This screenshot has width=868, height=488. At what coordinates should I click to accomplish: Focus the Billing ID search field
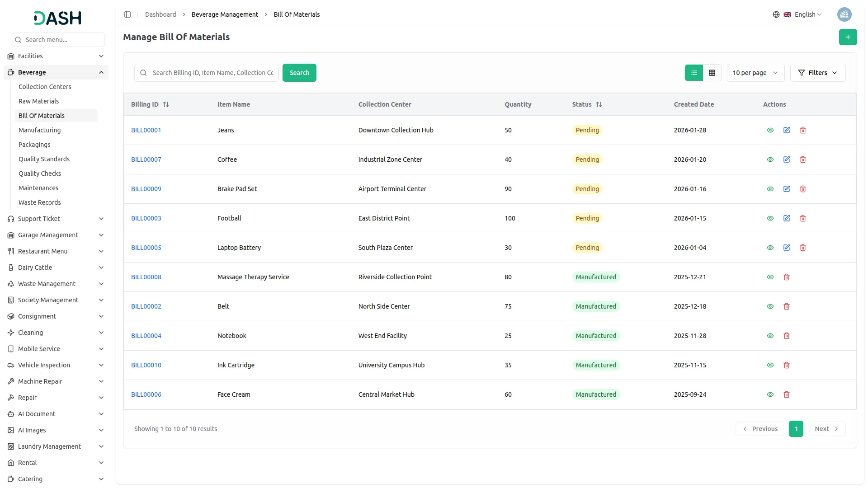212,73
